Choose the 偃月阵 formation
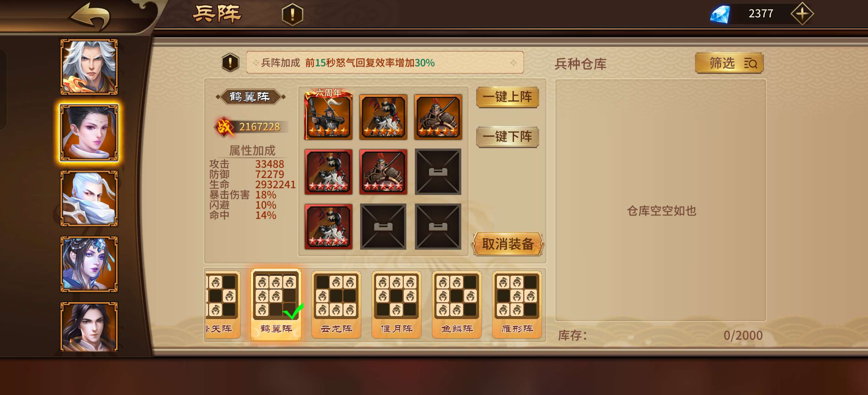The height and width of the screenshot is (395, 868). click(x=396, y=304)
